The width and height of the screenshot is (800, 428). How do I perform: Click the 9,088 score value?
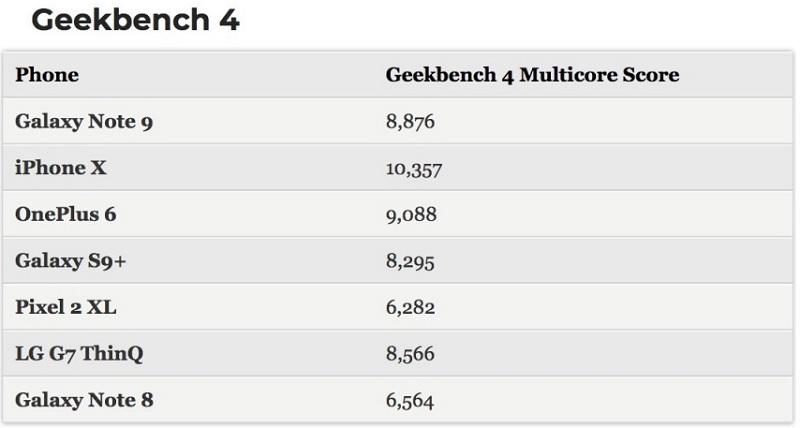(411, 215)
